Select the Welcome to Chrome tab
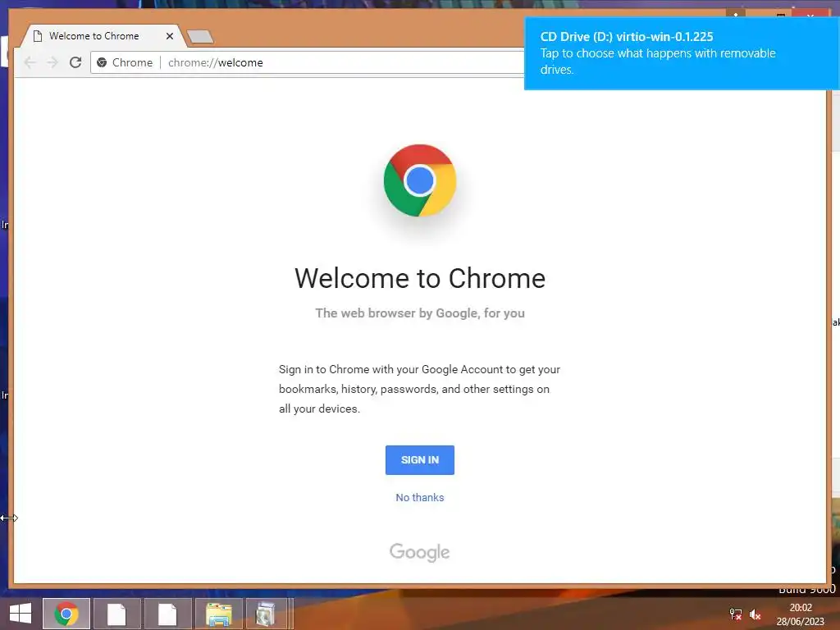Screen dimensions: 840x630 [103, 36]
